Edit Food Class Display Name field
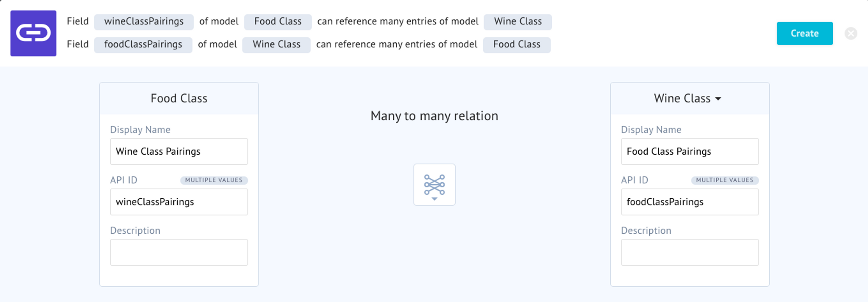The width and height of the screenshot is (868, 302). click(x=179, y=151)
